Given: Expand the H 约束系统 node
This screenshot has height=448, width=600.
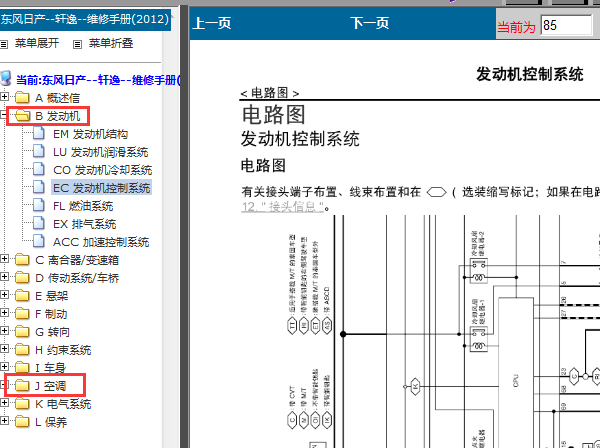Looking at the screenshot, I should (4, 349).
